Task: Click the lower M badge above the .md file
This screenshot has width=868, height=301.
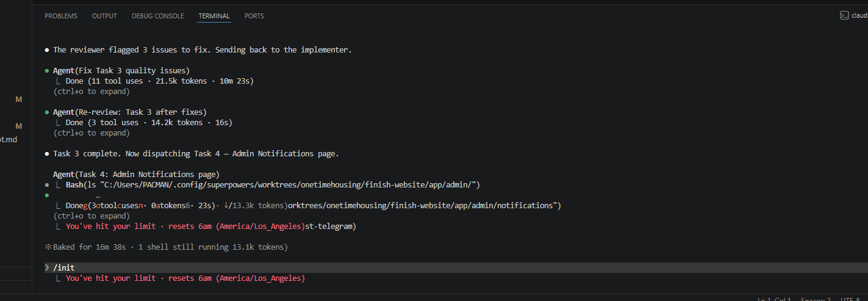Action: (x=18, y=126)
